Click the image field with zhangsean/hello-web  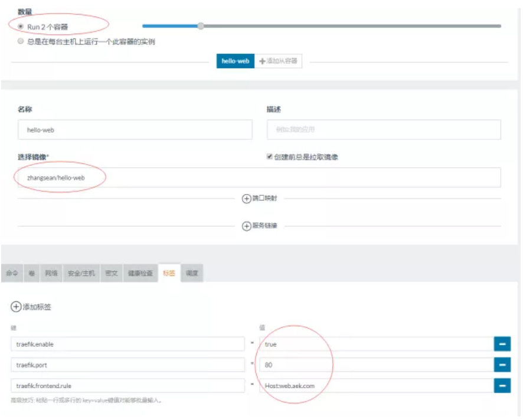pos(259,178)
